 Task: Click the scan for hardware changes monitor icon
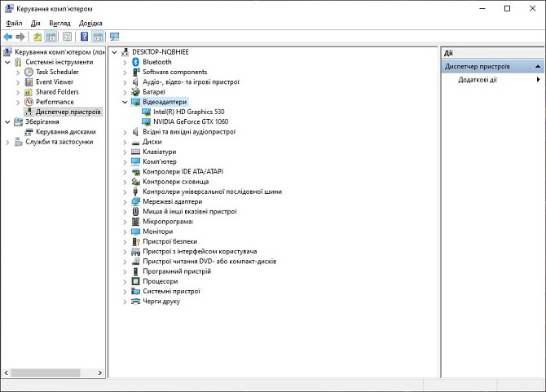(x=114, y=37)
